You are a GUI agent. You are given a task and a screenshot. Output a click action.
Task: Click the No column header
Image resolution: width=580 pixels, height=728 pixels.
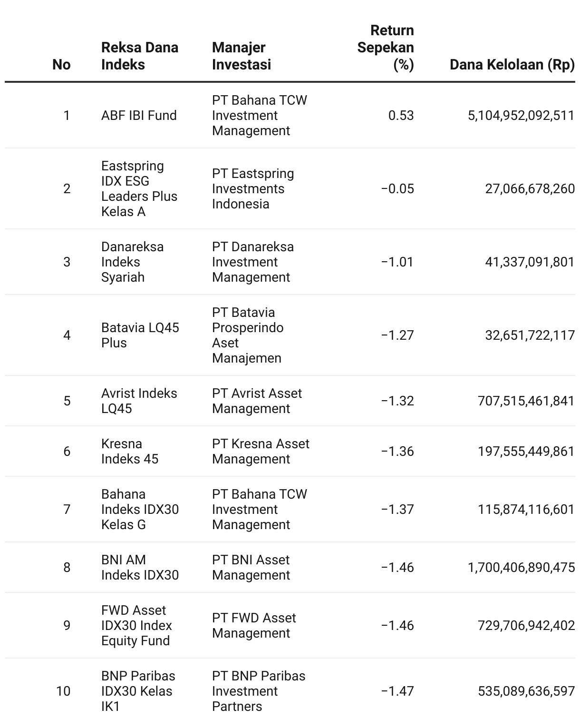[61, 64]
